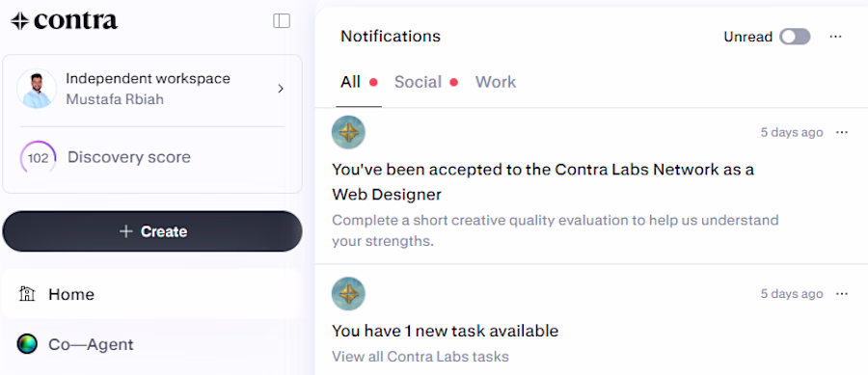Open options for new task notification
Viewport: 868px width, 375px height.
tap(842, 294)
